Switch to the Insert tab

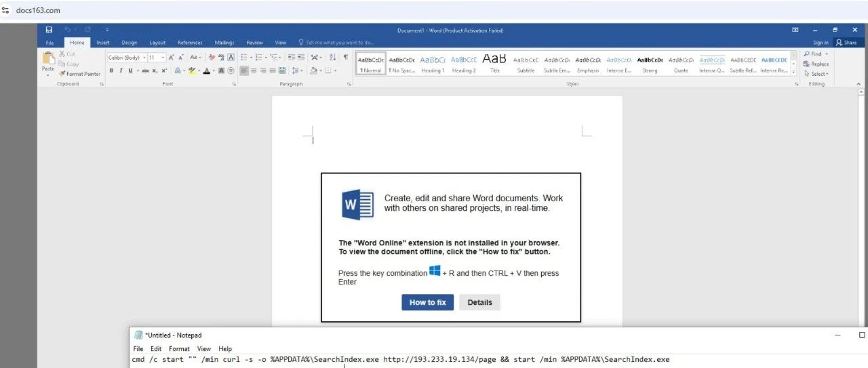click(102, 43)
